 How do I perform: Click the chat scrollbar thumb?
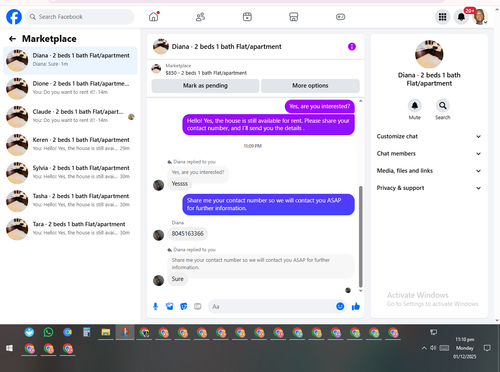point(360,237)
